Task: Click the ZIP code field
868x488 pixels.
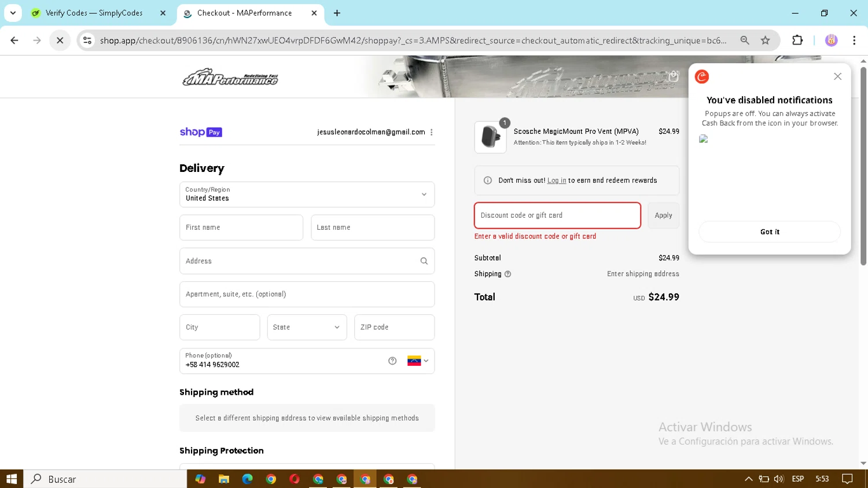Action: pyautogui.click(x=395, y=327)
